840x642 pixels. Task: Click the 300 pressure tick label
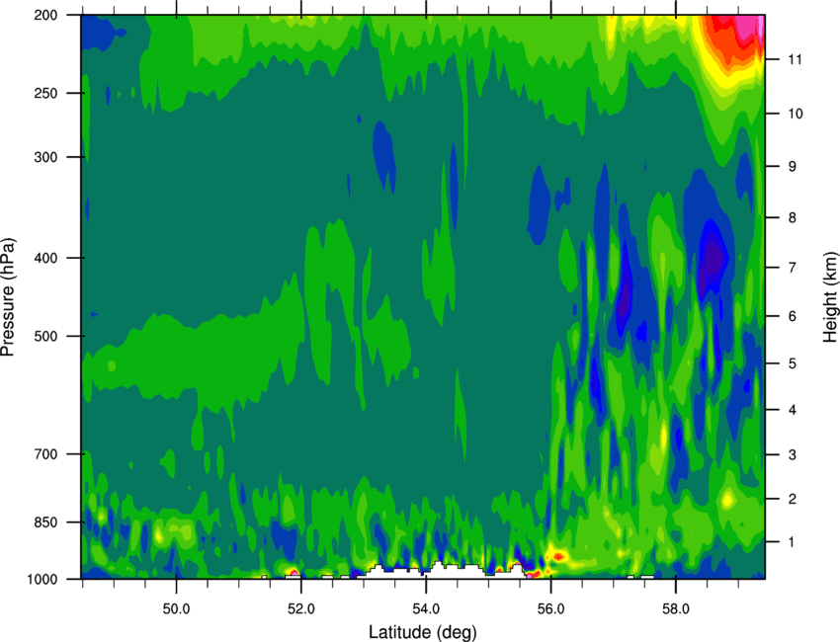pos(45,157)
